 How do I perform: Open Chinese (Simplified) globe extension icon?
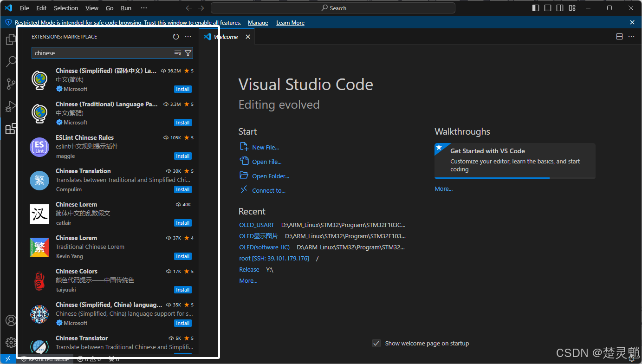coord(39,80)
